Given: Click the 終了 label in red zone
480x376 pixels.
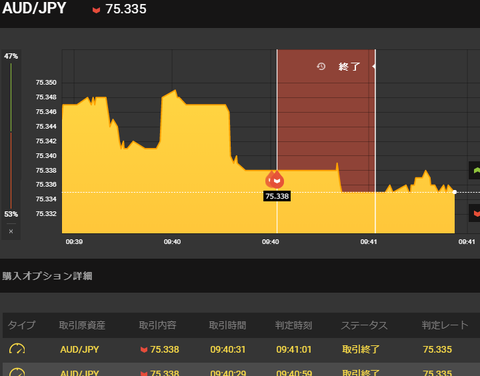Looking at the screenshot, I should point(349,67).
